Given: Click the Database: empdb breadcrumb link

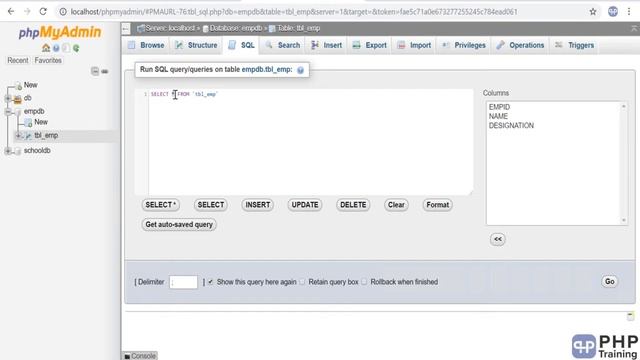Looking at the screenshot, I should (x=236, y=28).
